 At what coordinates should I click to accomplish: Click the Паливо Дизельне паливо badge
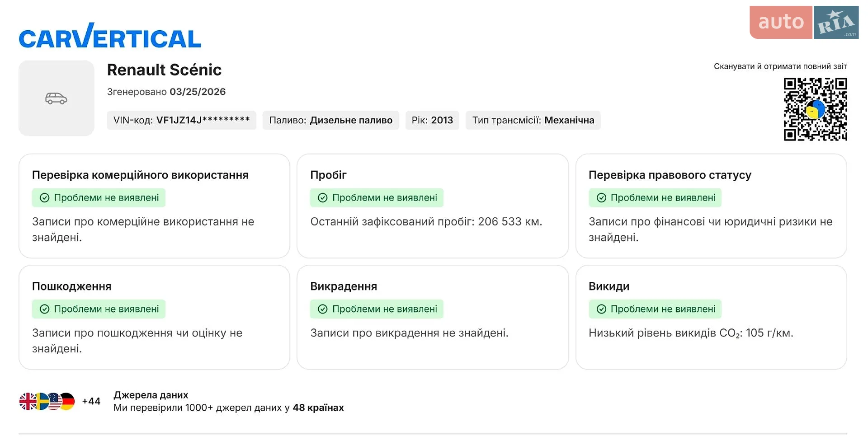coord(330,120)
